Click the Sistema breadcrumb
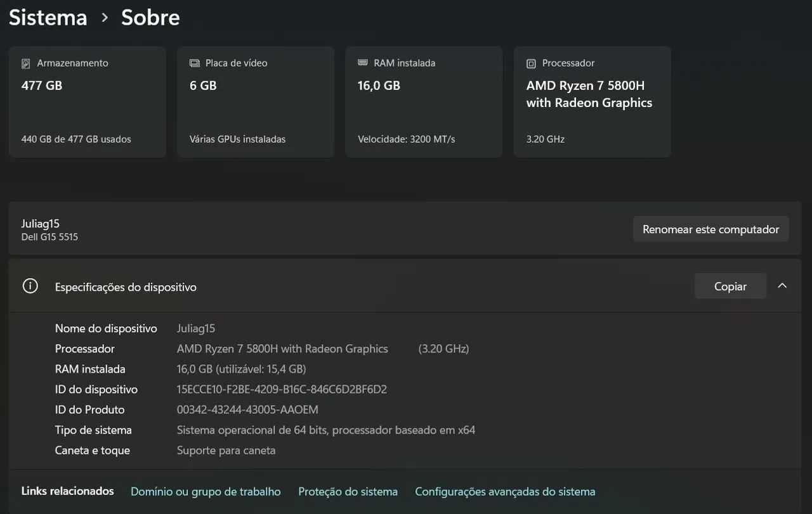Viewport: 812px width, 514px height. pos(47,17)
